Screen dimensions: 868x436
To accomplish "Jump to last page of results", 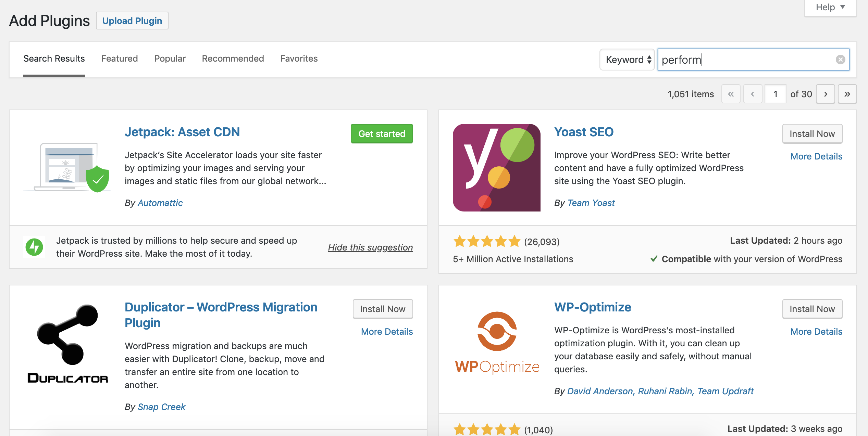I will click(847, 94).
